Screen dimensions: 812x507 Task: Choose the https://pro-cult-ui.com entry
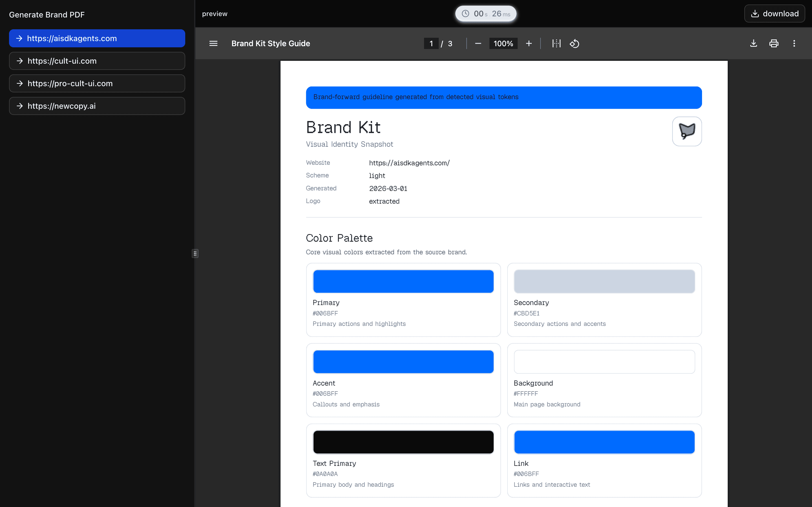(97, 83)
